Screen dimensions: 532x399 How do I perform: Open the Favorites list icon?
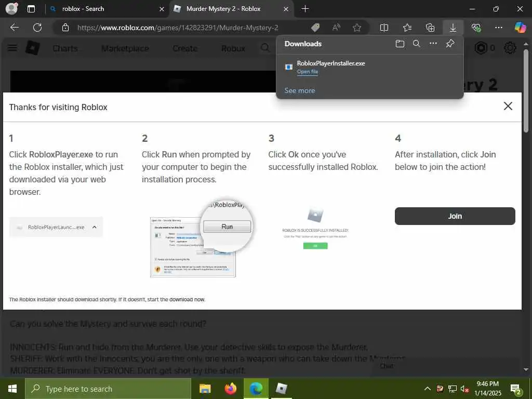point(407,28)
